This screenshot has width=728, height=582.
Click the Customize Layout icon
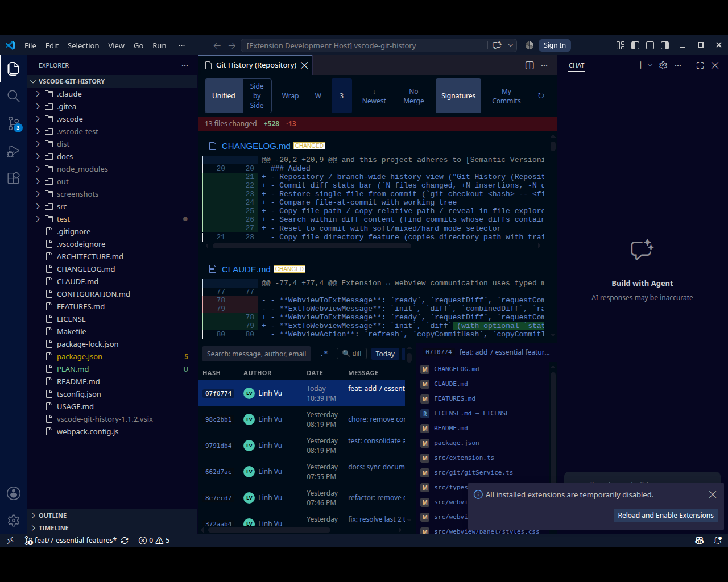[621, 45]
